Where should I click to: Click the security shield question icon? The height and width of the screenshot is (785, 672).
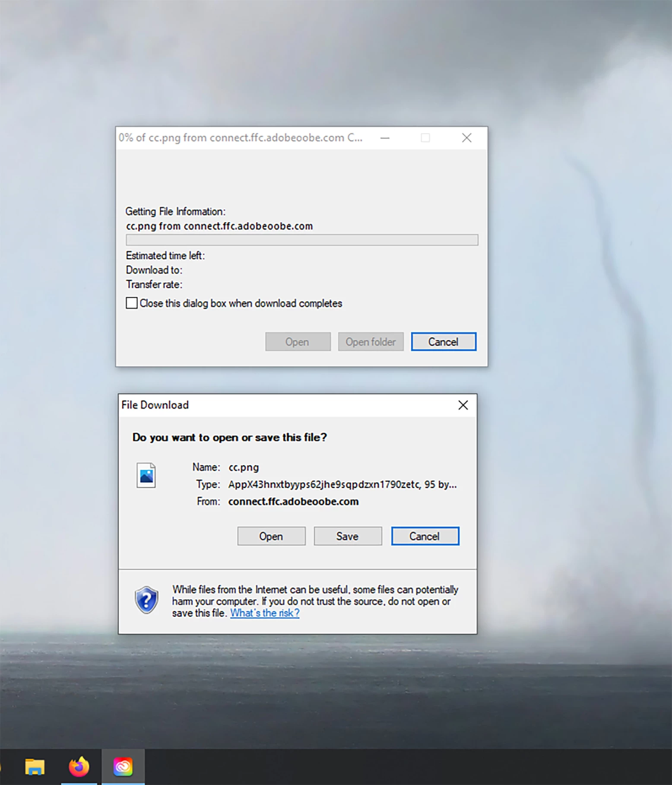[146, 600]
